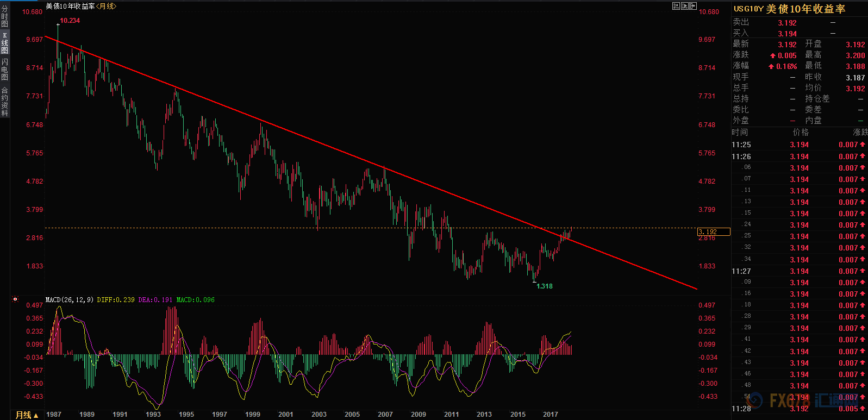
Task: Click the <月线> period label in chart title
Action: pos(106,6)
